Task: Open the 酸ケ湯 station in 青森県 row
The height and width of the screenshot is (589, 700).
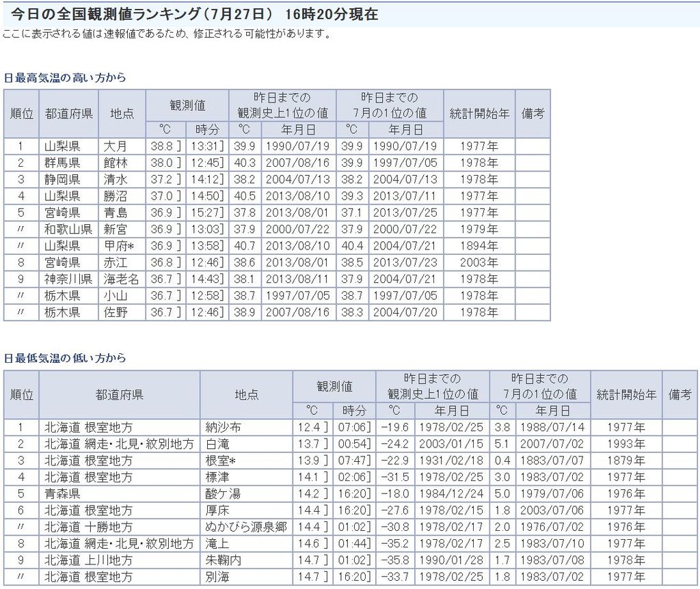Action: coord(223,493)
